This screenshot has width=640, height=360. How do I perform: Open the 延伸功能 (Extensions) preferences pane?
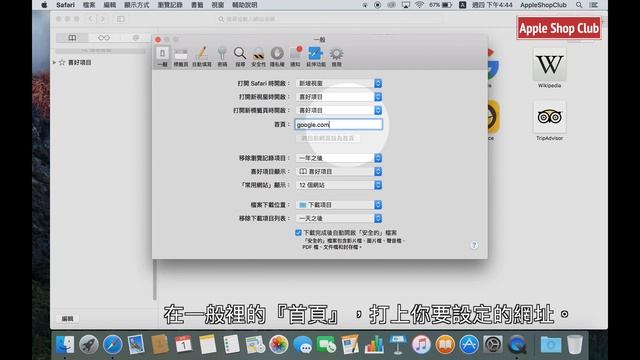pyautogui.click(x=316, y=57)
